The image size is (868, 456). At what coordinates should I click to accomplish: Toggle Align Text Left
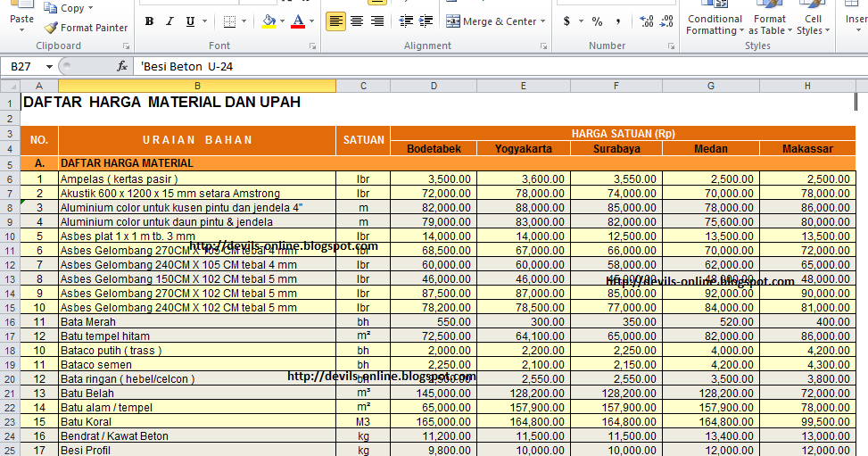point(335,21)
